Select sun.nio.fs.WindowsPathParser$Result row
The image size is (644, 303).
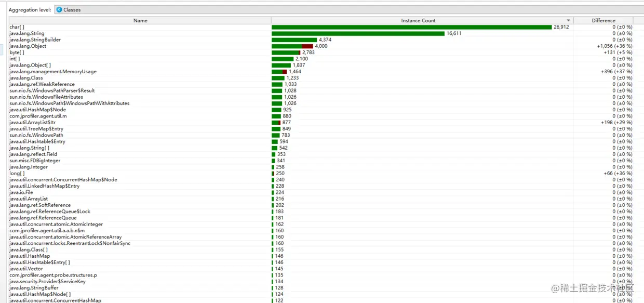321,90
